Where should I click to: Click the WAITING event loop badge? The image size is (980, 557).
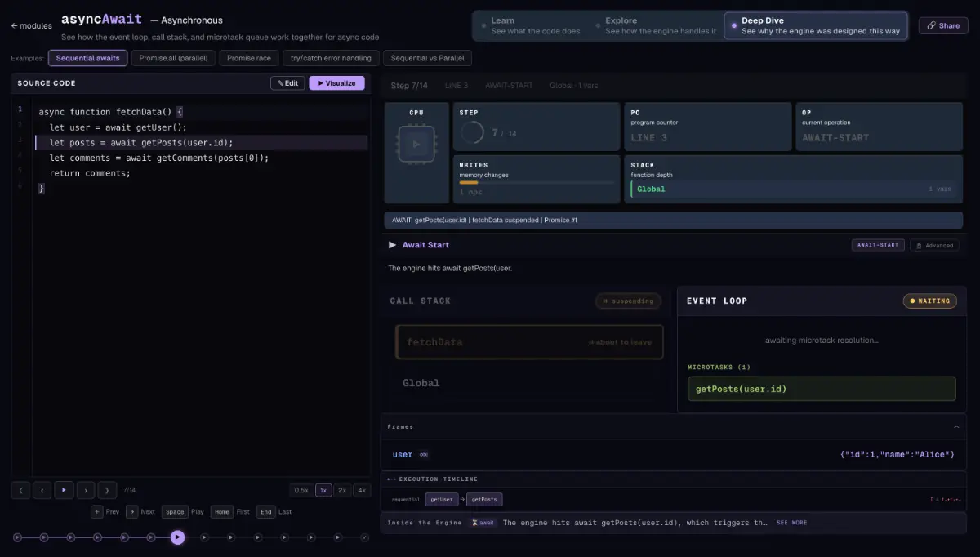(x=929, y=301)
